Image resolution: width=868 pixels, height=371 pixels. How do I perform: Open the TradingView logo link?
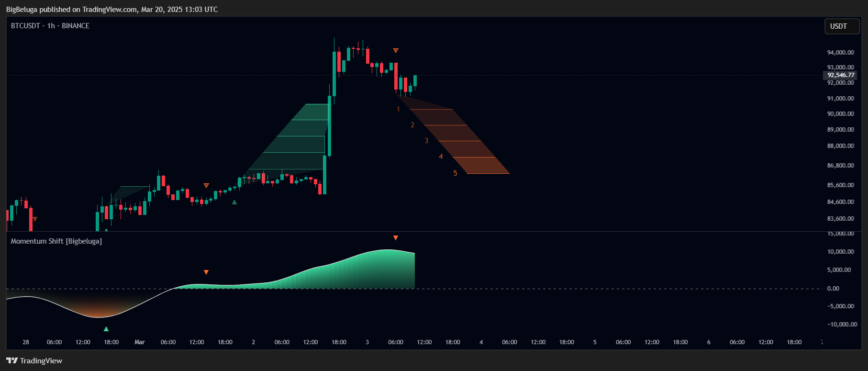[34, 360]
